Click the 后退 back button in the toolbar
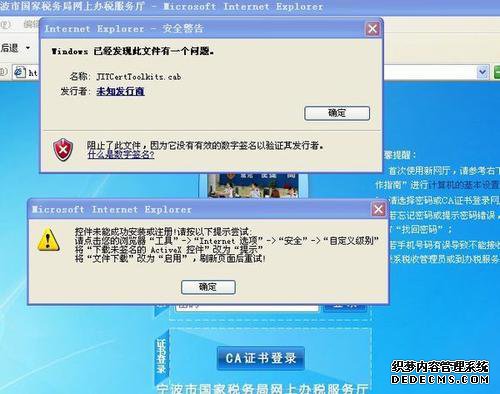This screenshot has height=394, width=500. click(10, 48)
